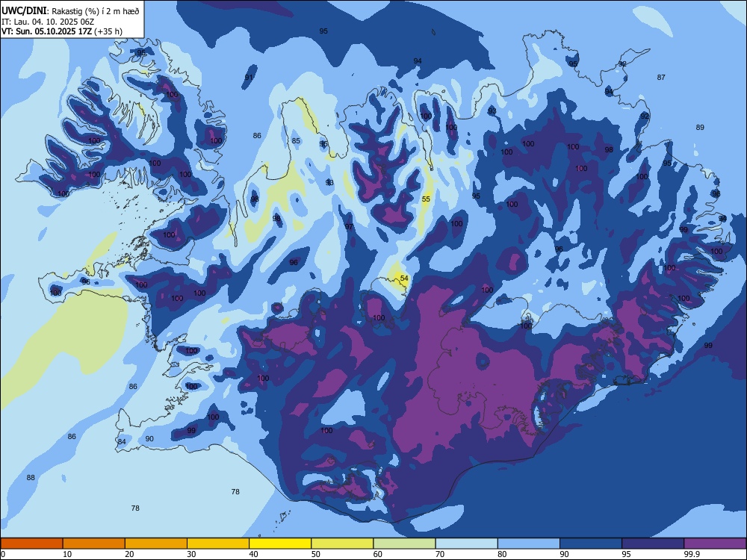The height and width of the screenshot is (560, 747).
Task: Select the legend tick label '70'
Action: tap(440, 554)
